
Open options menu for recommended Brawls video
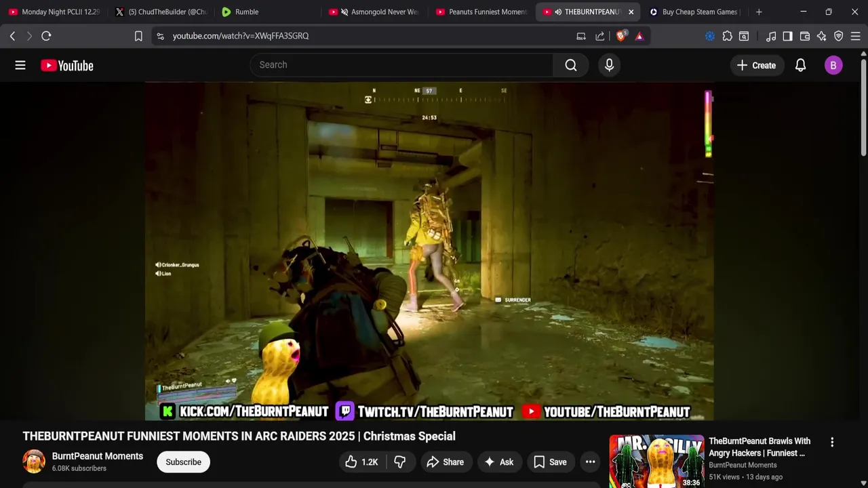(832, 442)
